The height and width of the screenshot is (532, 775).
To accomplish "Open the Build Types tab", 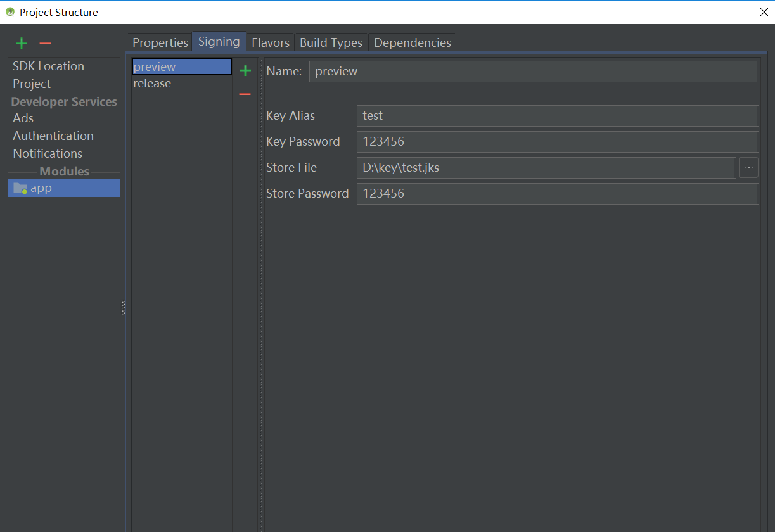I will (x=331, y=42).
